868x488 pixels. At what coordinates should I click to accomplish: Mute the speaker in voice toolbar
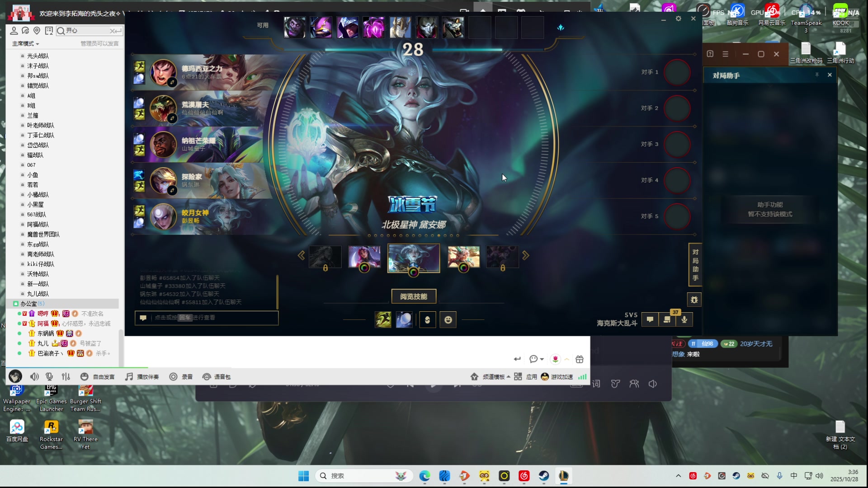tap(34, 377)
